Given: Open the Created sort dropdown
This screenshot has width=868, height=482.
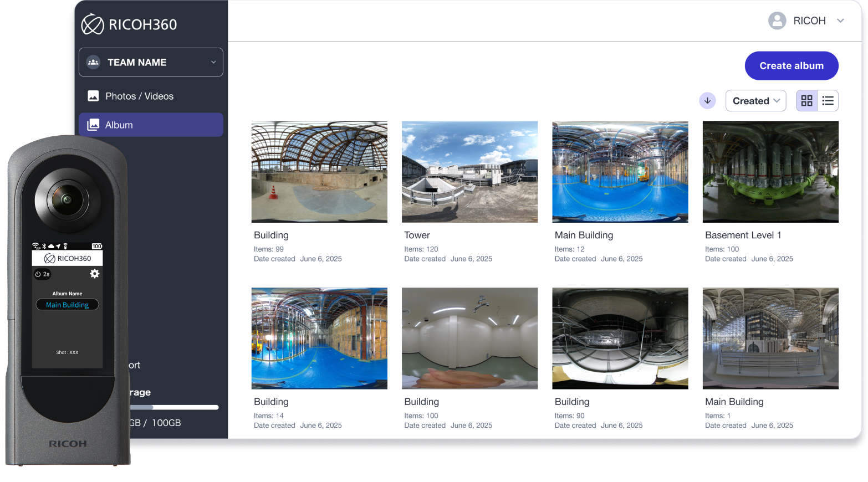Looking at the screenshot, I should (755, 101).
